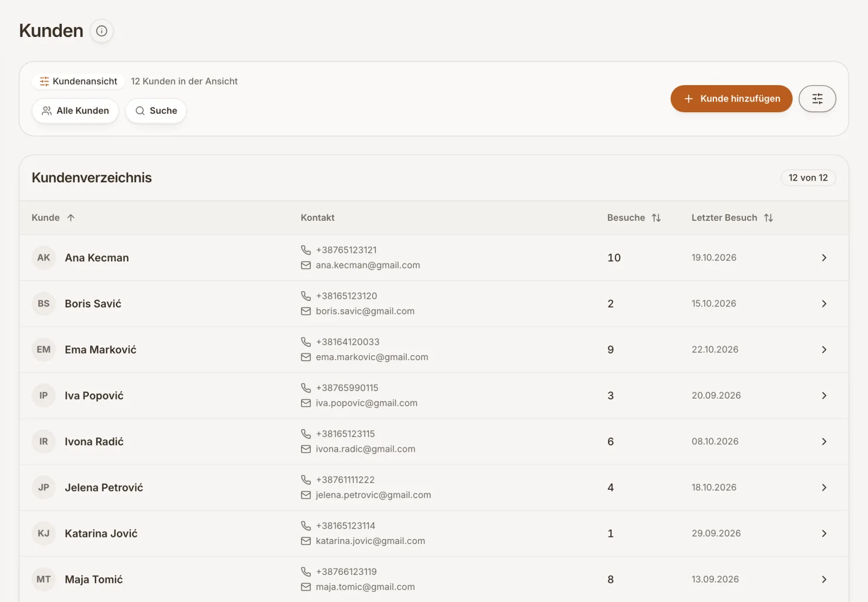Screen dimensions: 868x602
Task: Click phone number +38766123119
Action: (346, 572)
